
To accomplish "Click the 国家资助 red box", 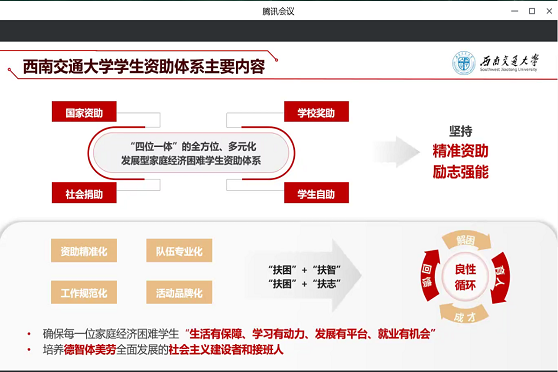I will (x=84, y=112).
